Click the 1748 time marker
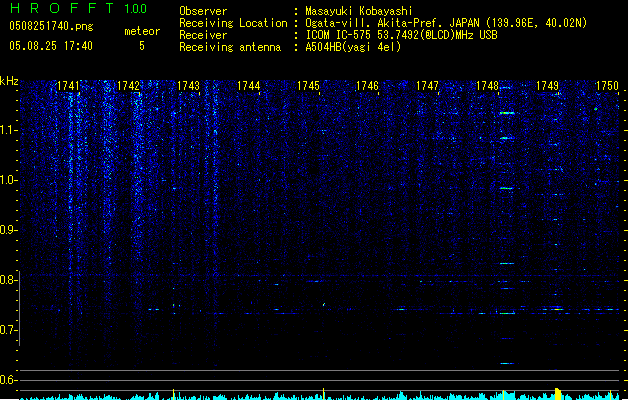This screenshot has width=629, height=400. pyautogui.click(x=487, y=86)
